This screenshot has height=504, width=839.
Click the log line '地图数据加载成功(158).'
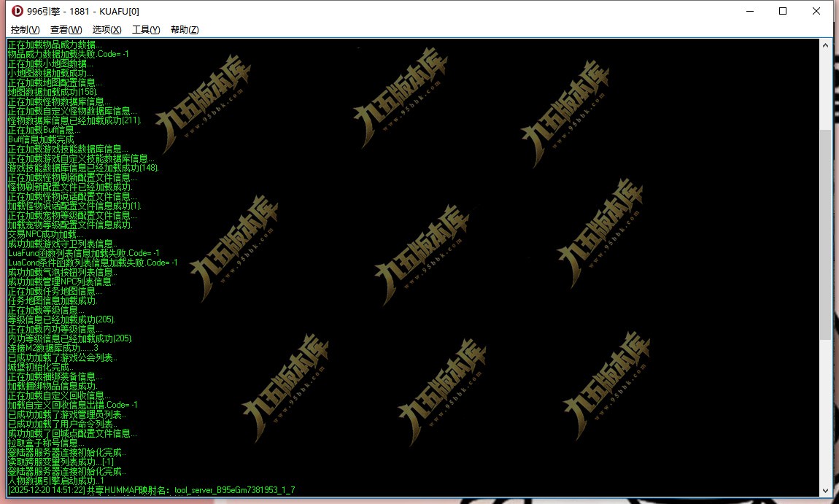point(53,92)
